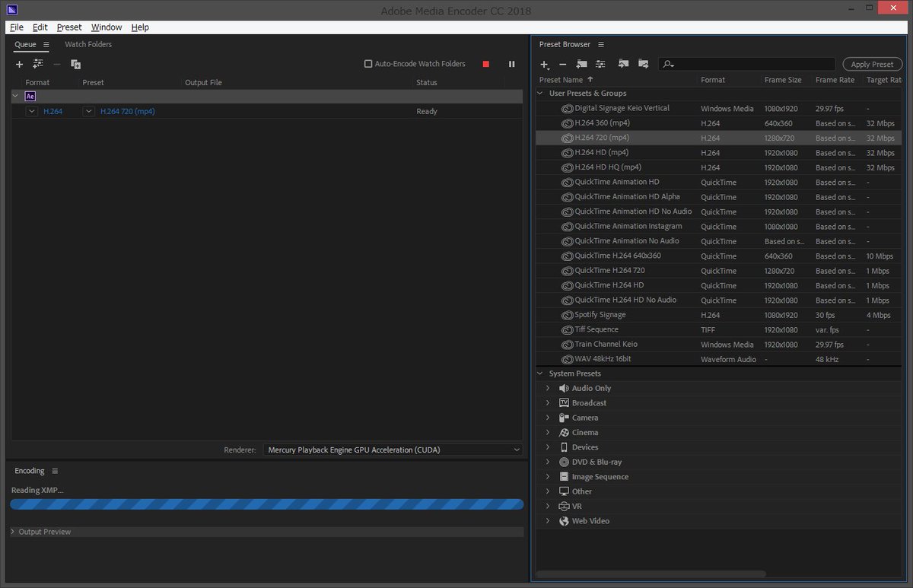Stop the encoding queue

(486, 65)
